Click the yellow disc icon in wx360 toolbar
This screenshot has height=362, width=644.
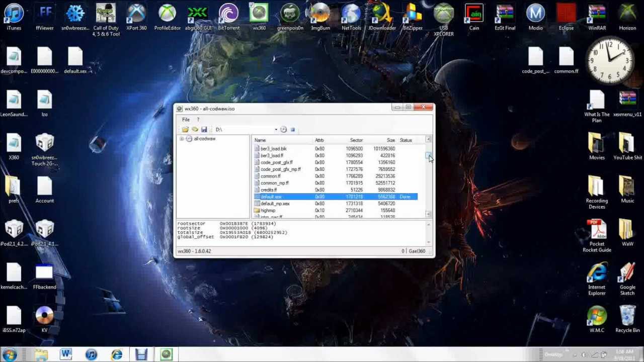pos(195,130)
